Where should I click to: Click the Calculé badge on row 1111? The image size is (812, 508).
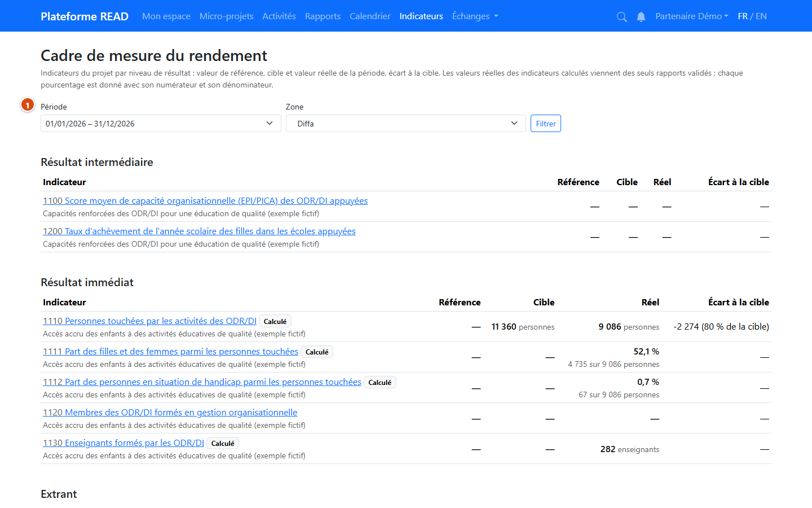(x=317, y=352)
